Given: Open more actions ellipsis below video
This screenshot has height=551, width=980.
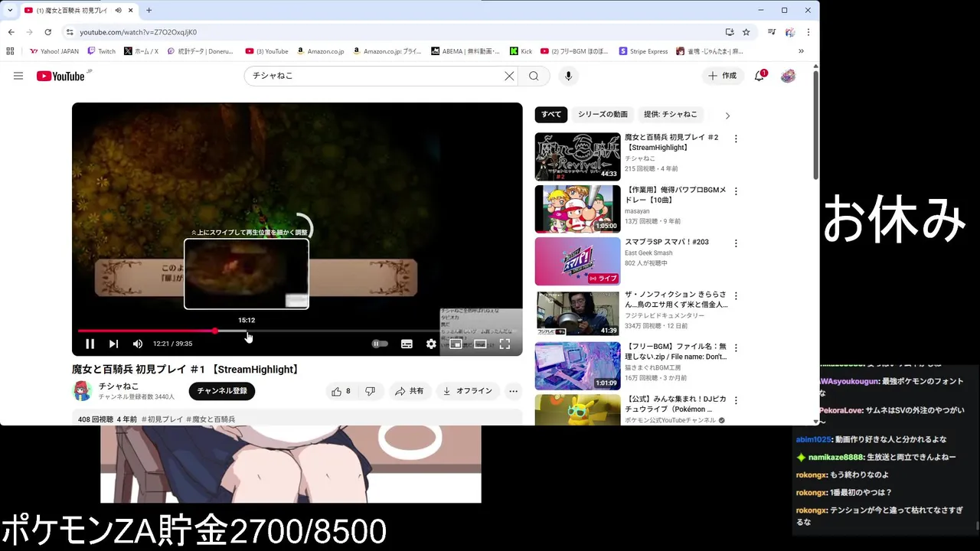Looking at the screenshot, I should click(514, 391).
